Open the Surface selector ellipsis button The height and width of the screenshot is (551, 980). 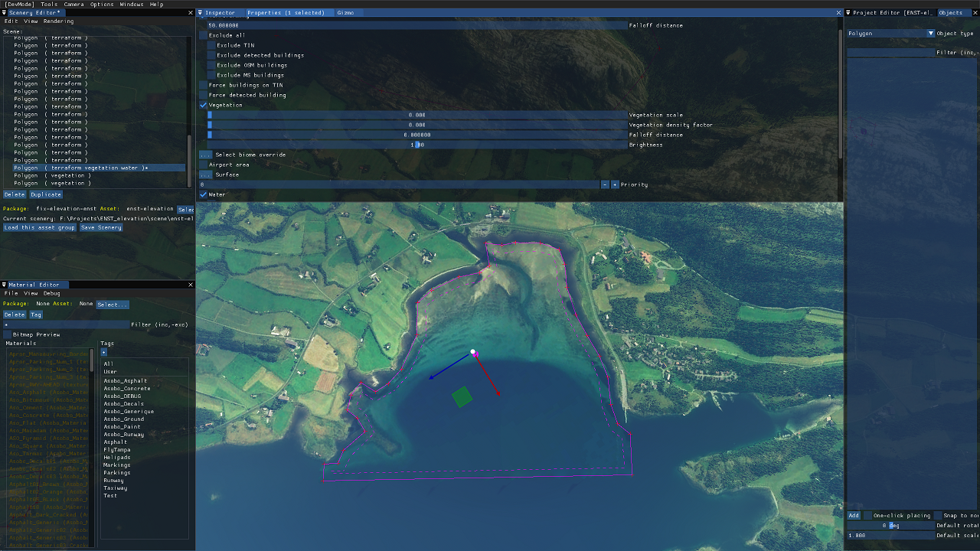click(205, 174)
